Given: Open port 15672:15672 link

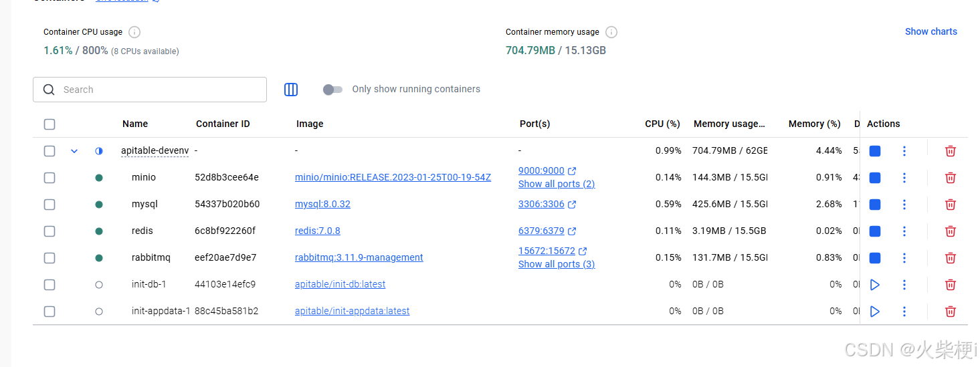Looking at the screenshot, I should 547,251.
